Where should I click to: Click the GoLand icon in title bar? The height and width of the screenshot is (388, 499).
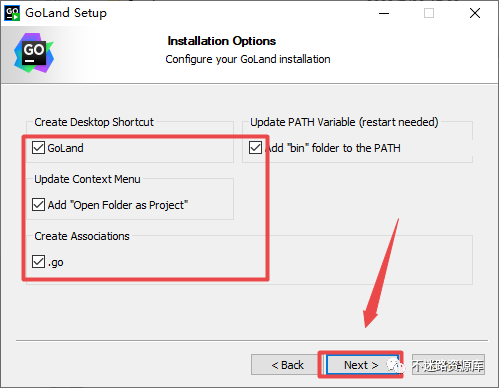12,13
